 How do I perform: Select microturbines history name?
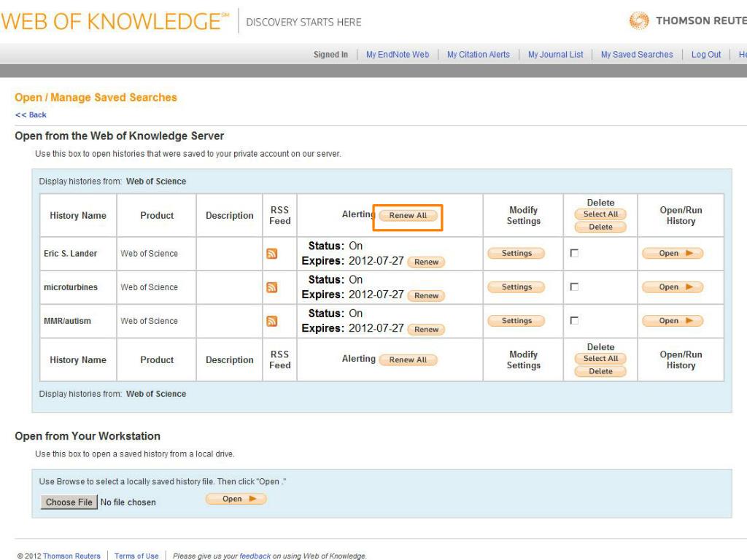71,287
